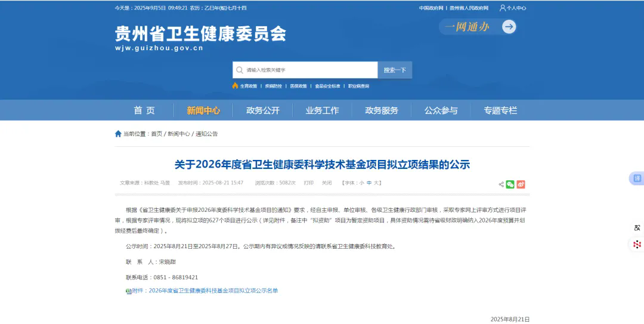644x324 pixels.
Task: Click the 一网通办 arrow button
Action: point(508,26)
